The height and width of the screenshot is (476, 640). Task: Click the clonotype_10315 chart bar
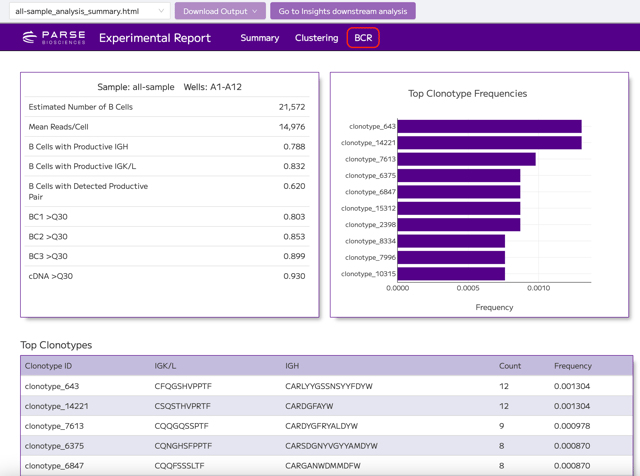click(x=451, y=274)
